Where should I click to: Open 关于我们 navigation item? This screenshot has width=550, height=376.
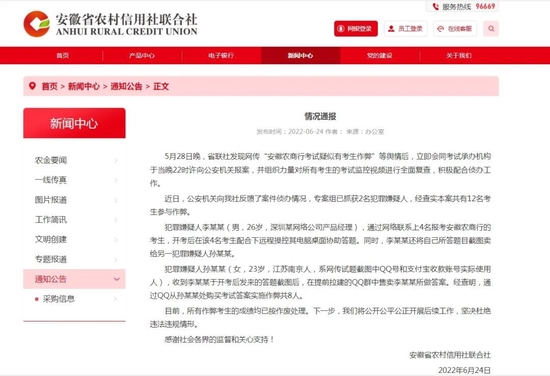click(459, 55)
